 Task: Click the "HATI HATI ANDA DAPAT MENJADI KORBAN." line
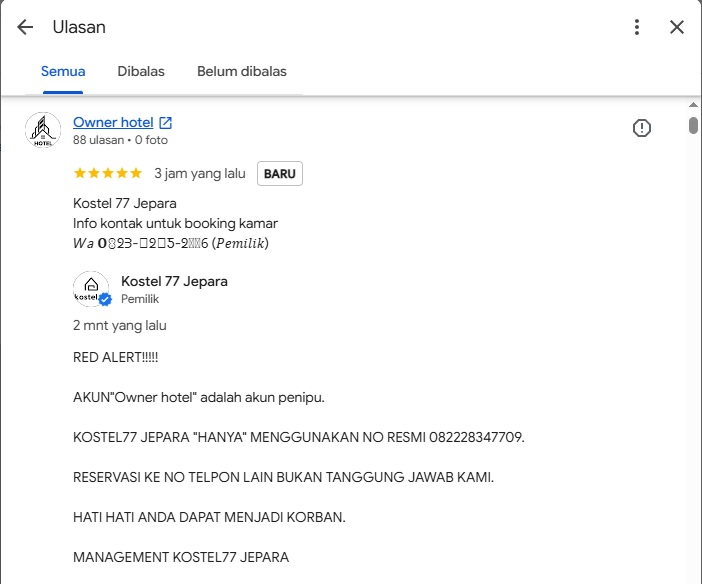pyautogui.click(x=209, y=517)
